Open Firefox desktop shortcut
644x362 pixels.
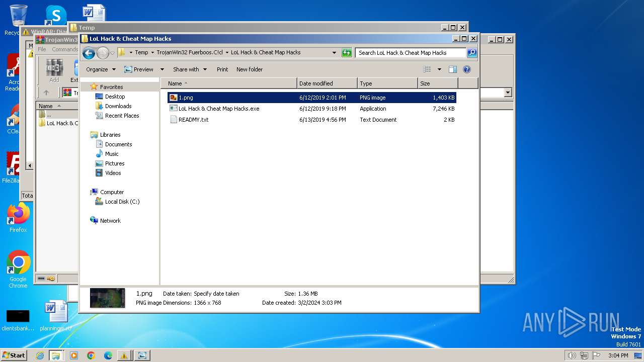click(x=18, y=217)
